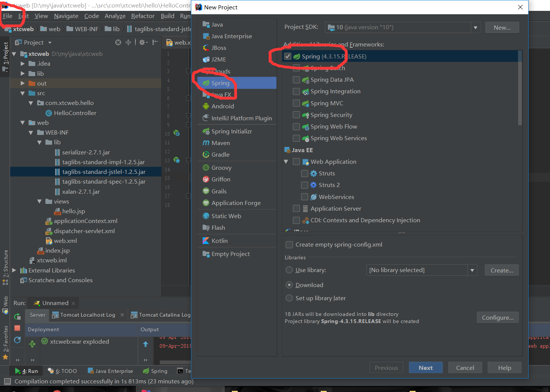Stop the running server with red square icon
550x392 pixels.
tap(17, 328)
